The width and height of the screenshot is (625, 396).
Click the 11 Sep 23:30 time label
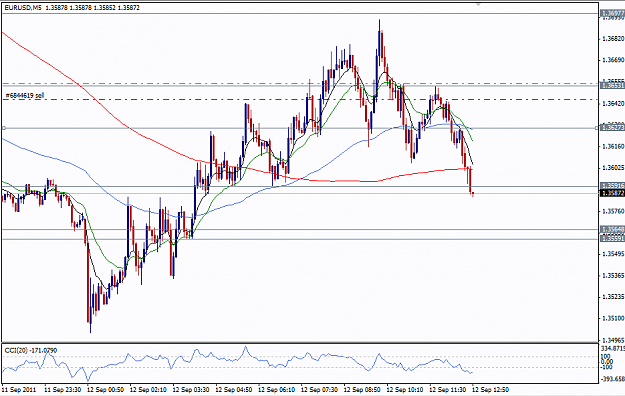click(x=63, y=390)
